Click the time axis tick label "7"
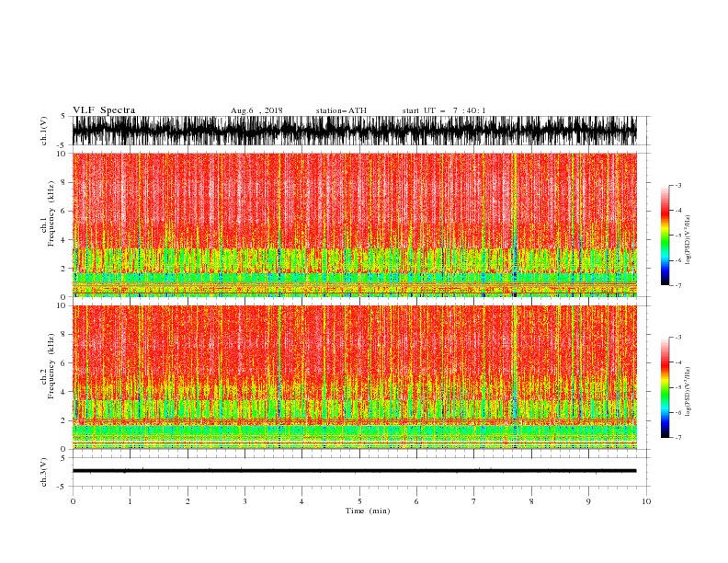 [x=474, y=501]
